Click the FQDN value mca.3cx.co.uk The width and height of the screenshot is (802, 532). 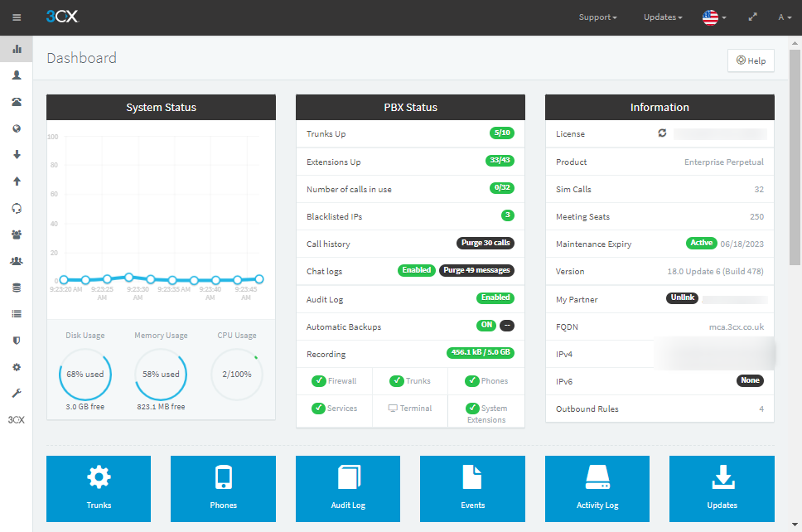[x=737, y=326]
